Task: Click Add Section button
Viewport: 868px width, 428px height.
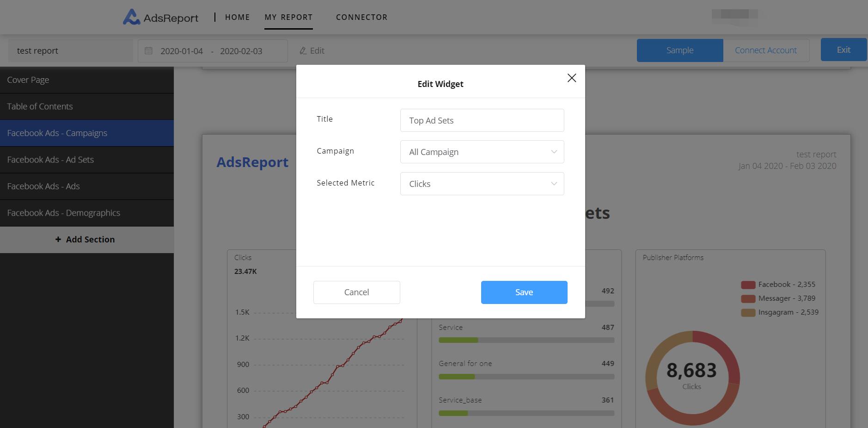Action: (87, 240)
